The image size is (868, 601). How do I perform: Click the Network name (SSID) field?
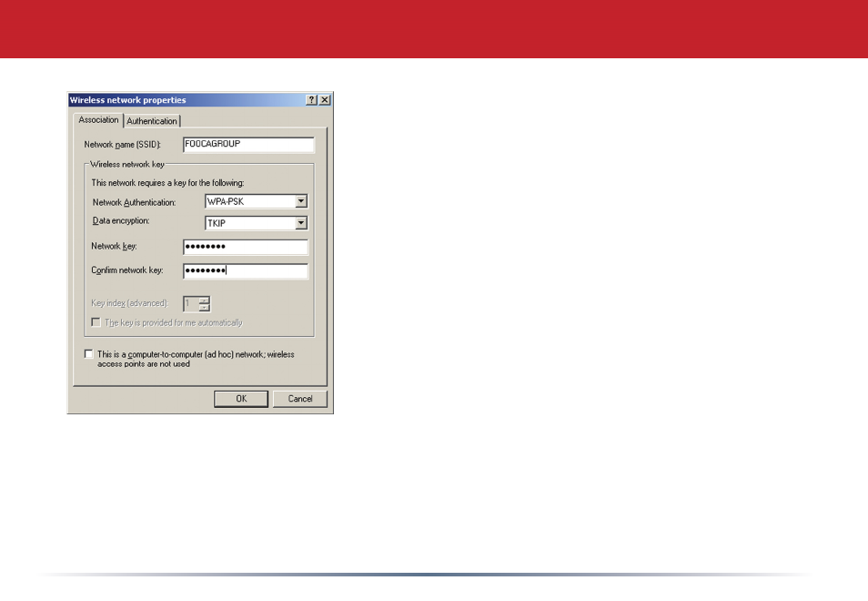(x=248, y=144)
